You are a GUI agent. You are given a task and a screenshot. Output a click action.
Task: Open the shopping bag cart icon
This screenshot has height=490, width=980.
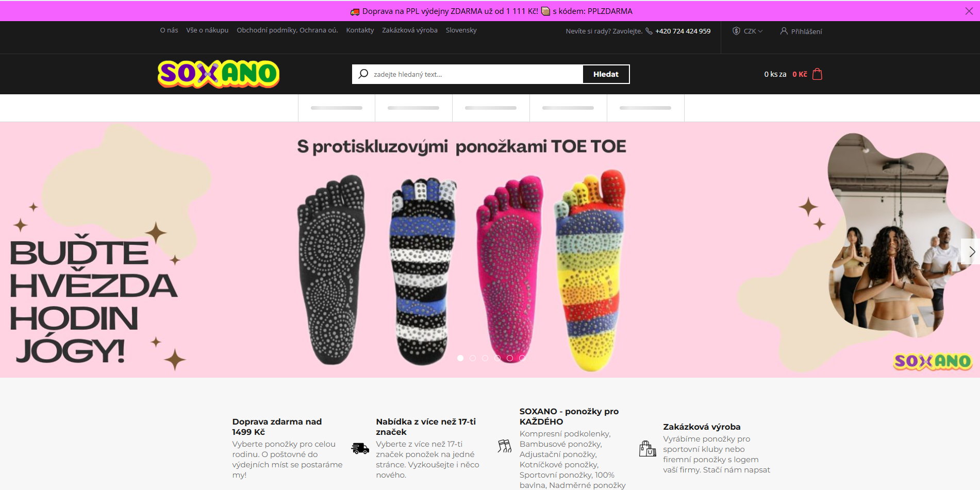coord(817,74)
